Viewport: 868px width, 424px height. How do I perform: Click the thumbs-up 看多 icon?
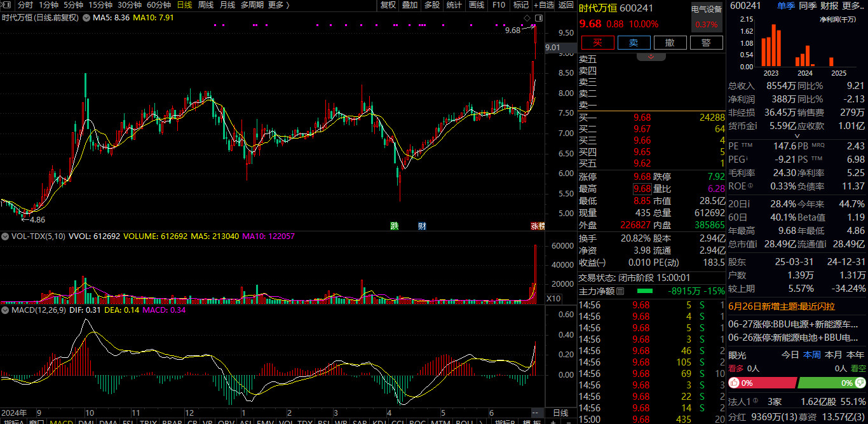734,383
